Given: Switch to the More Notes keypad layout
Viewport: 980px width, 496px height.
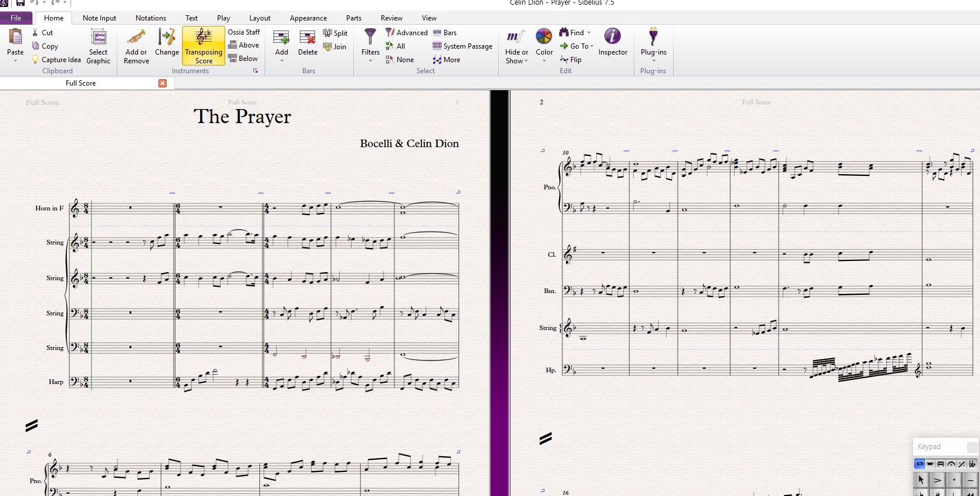Looking at the screenshot, I should coord(930,464).
